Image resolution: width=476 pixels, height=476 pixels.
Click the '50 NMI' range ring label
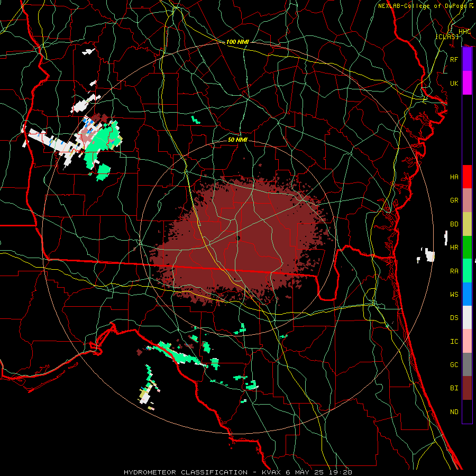click(237, 140)
